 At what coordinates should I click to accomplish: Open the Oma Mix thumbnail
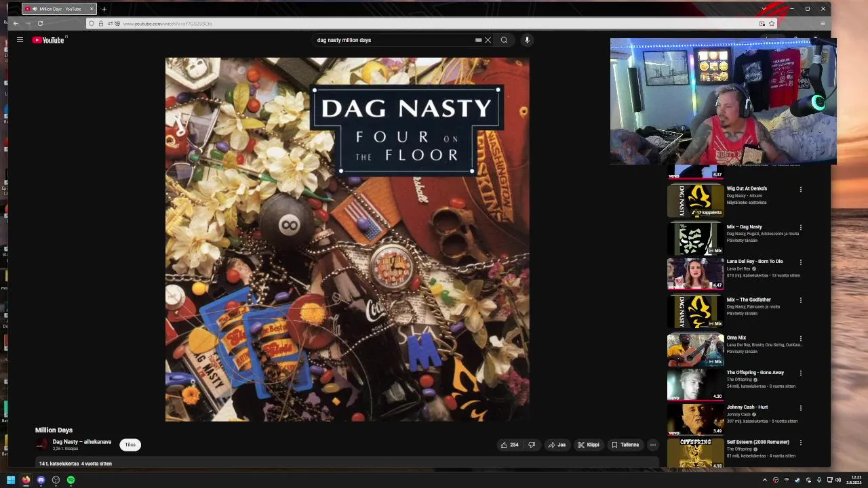[x=696, y=350]
